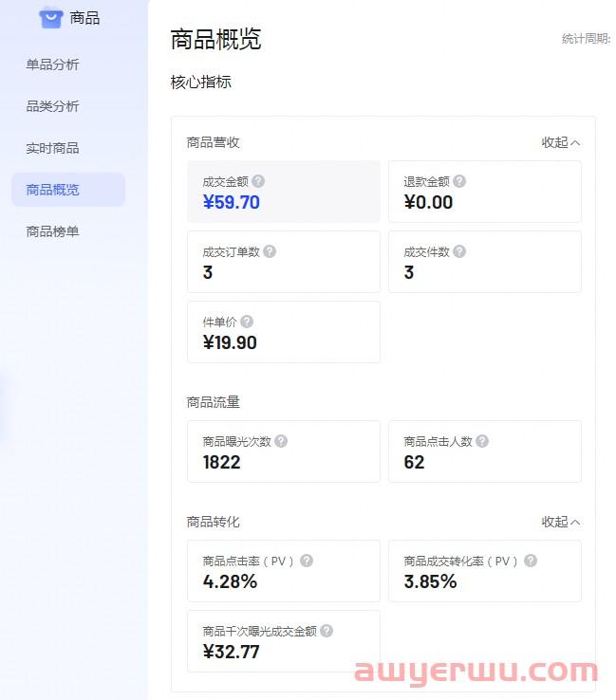This screenshot has height=700, width=616.
Task: Select 商品概览 sidebar item
Action: point(68,190)
